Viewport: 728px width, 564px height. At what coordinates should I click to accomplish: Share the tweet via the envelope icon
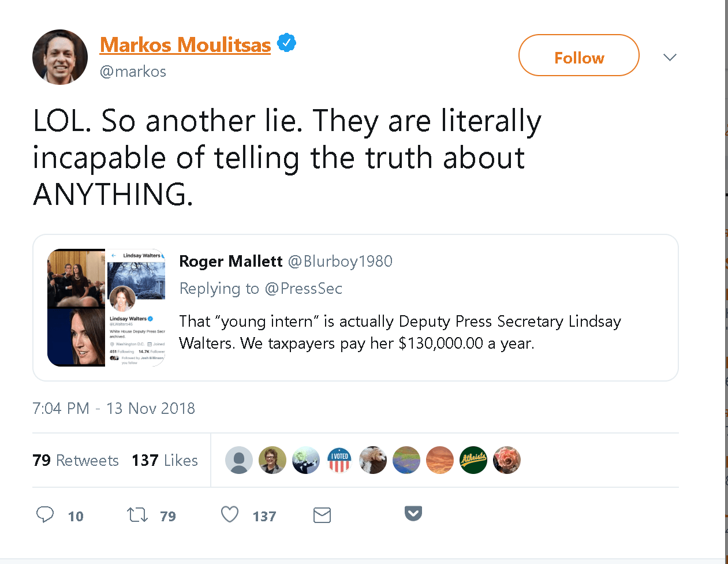pyautogui.click(x=322, y=514)
